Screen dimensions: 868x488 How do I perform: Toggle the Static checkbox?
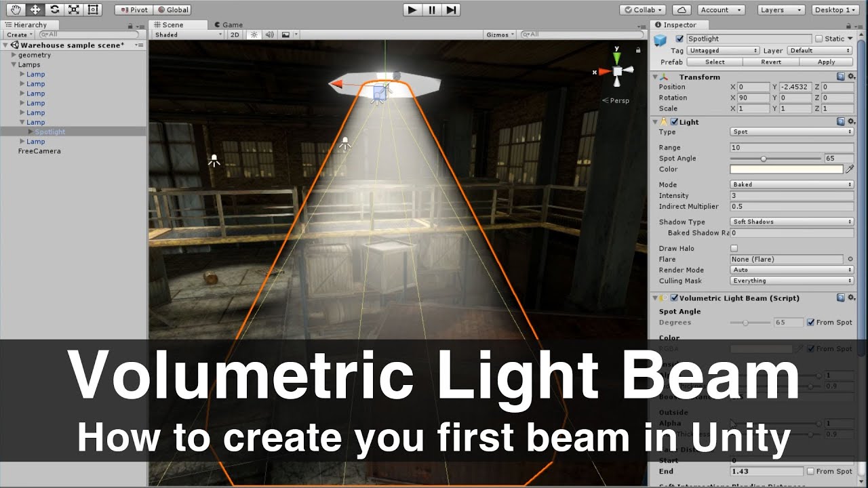(819, 39)
